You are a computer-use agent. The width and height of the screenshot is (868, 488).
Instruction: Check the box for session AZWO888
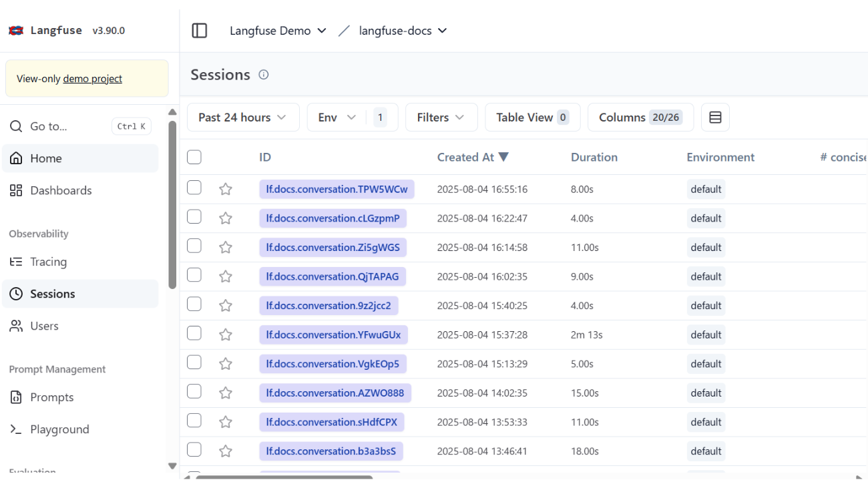tap(194, 391)
